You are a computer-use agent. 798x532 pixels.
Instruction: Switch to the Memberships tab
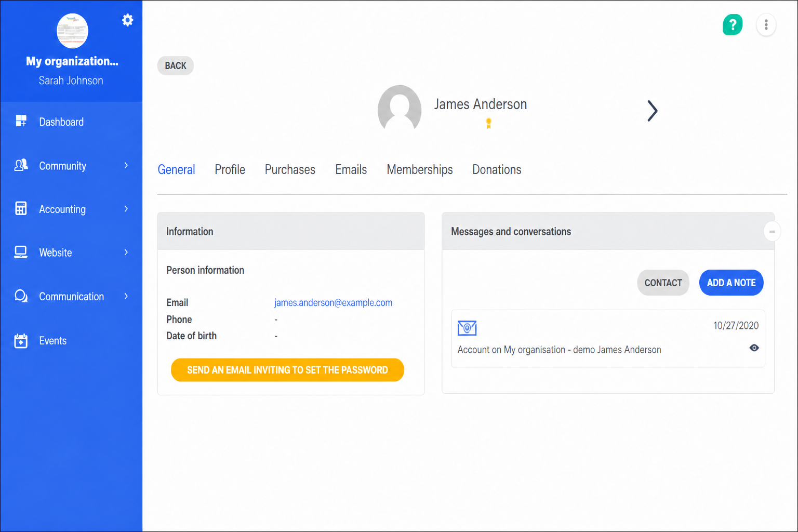tap(419, 169)
